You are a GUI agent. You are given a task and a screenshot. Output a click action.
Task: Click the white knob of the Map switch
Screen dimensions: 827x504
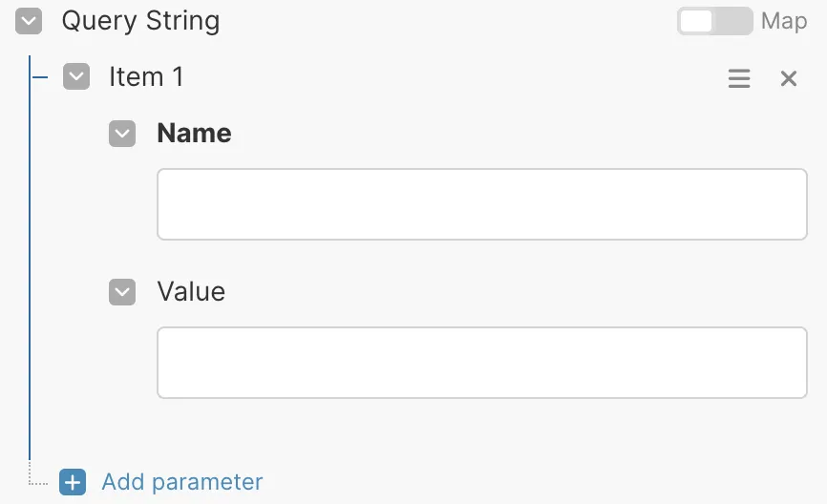697,21
